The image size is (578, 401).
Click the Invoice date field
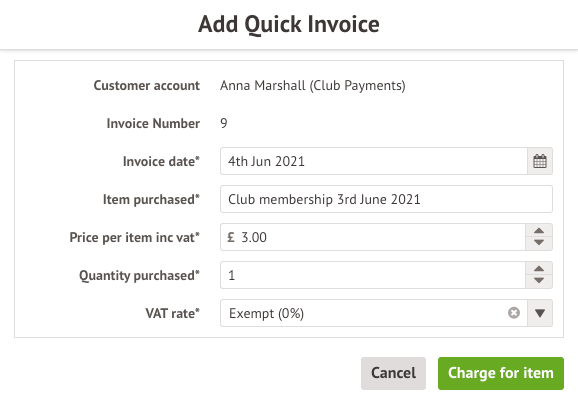tap(374, 161)
